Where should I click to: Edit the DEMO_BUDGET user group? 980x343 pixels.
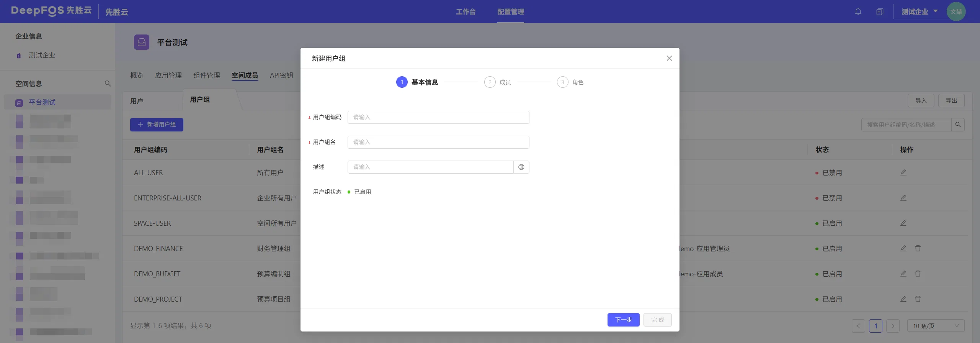click(903, 274)
